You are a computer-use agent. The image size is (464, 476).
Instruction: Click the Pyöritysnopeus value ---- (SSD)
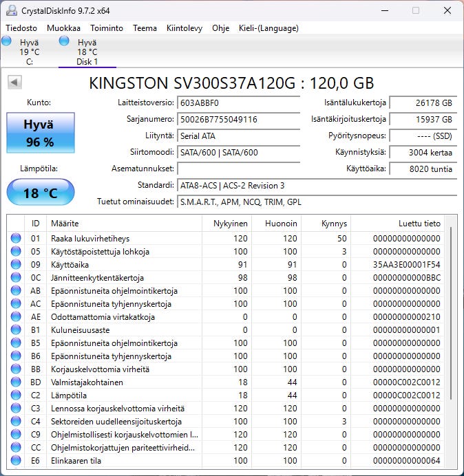[423, 136]
